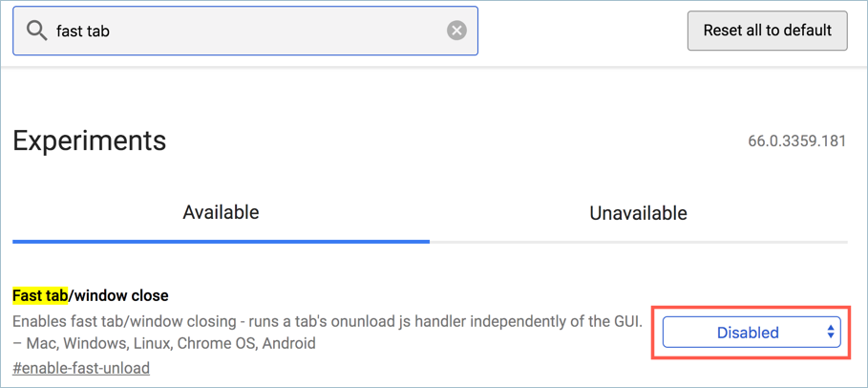Click the magnifying glass search icon
Image resolution: width=868 pixels, height=388 pixels.
click(x=36, y=31)
